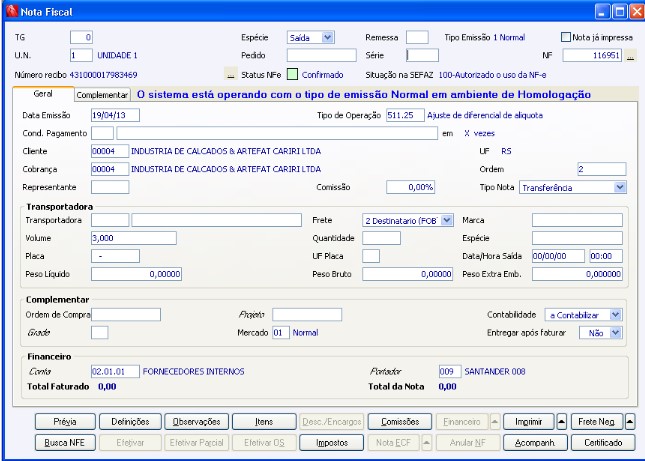645x461 pixels.
Task: Click the up arrow beside Financeiro button
Action: [495, 422]
